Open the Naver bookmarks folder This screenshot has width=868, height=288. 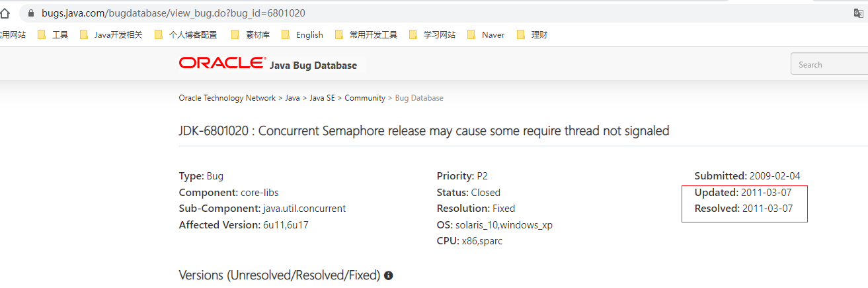486,35
